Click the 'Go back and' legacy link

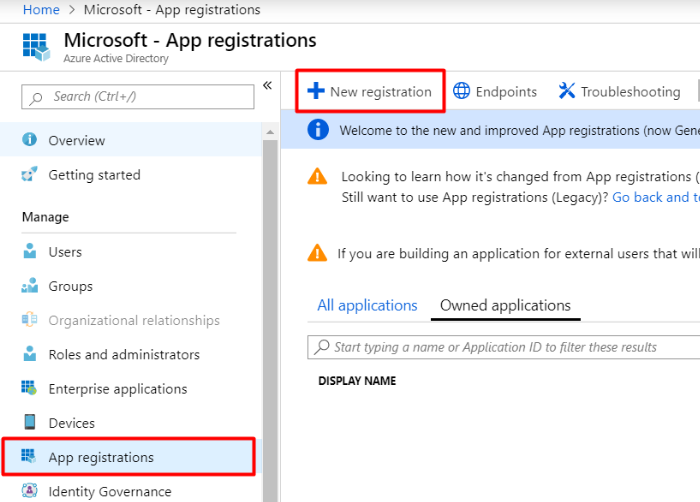click(x=656, y=197)
